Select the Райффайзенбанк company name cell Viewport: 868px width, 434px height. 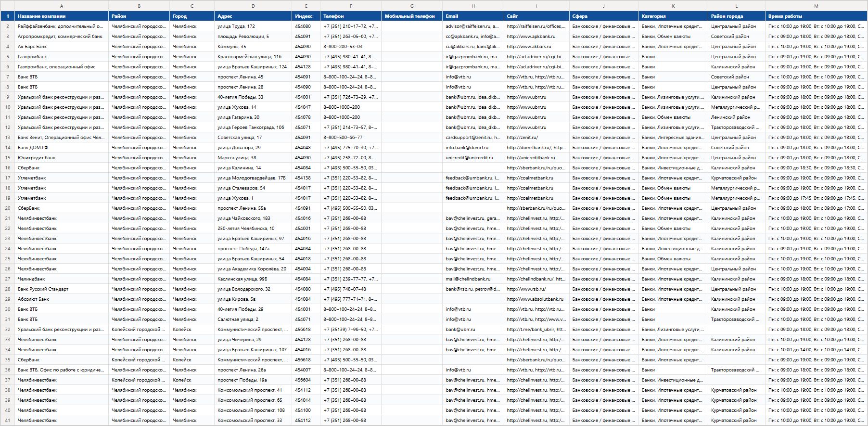pyautogui.click(x=62, y=26)
